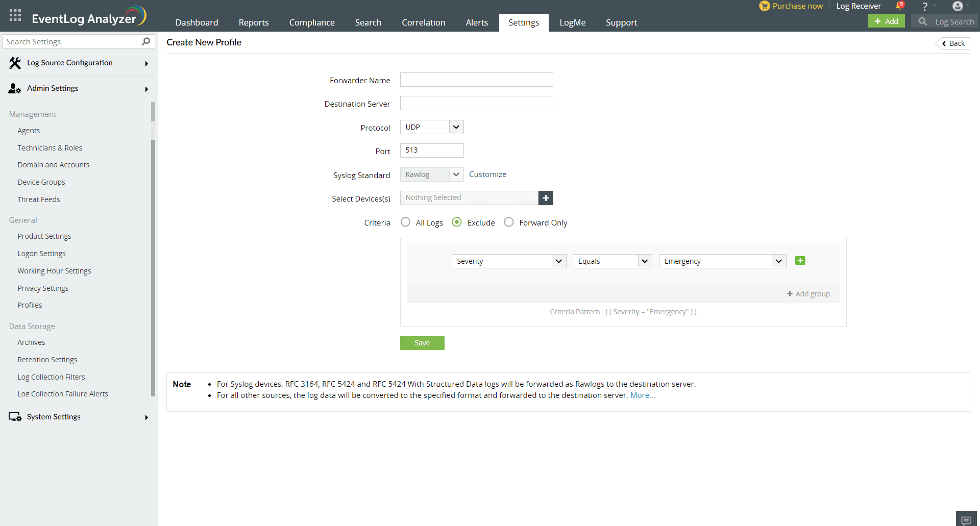Open the apps grid icon beside the logo
Viewport: 980px width, 526px height.
tap(15, 15)
